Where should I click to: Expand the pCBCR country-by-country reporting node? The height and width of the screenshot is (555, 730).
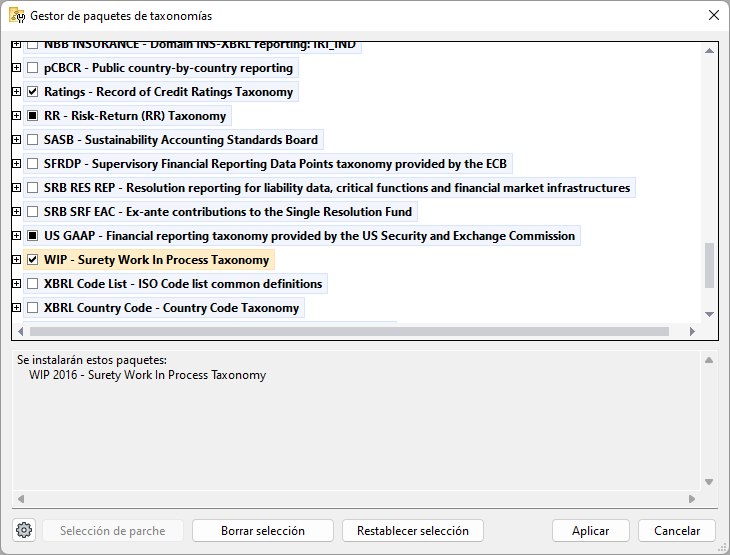(16, 68)
